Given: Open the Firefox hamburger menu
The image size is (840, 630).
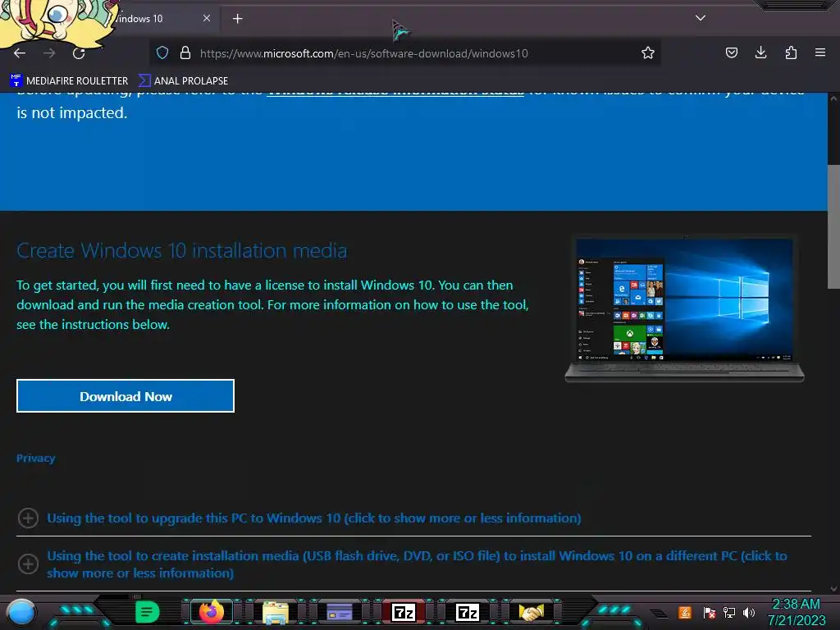Looking at the screenshot, I should pos(820,52).
